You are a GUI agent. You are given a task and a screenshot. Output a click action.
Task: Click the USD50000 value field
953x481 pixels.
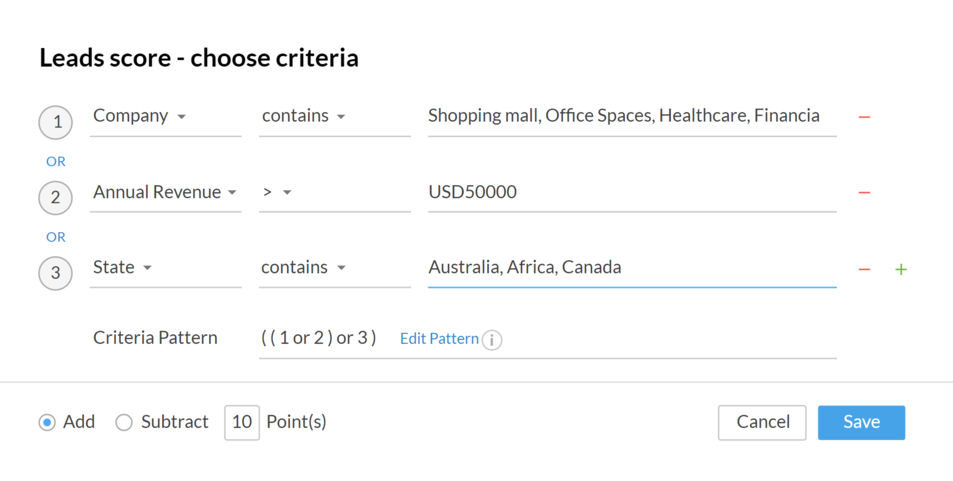[631, 192]
